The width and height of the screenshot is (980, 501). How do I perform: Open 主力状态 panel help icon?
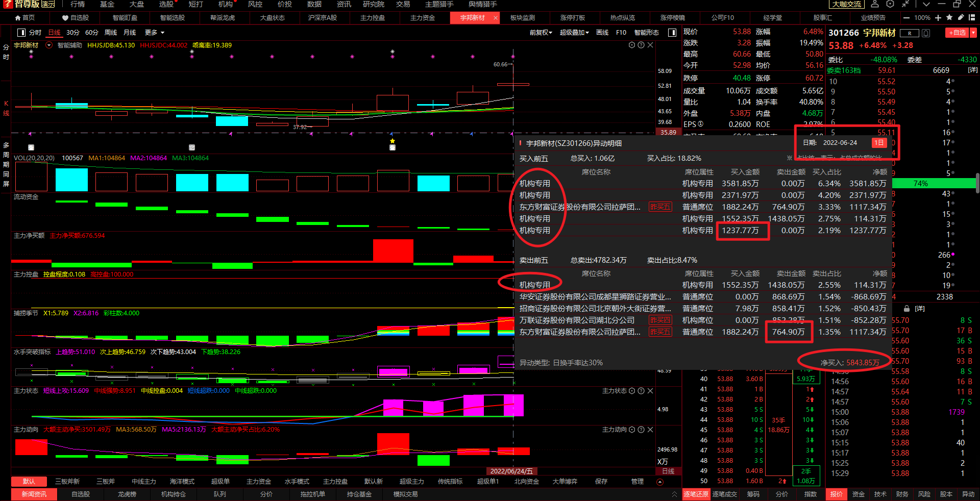(641, 391)
